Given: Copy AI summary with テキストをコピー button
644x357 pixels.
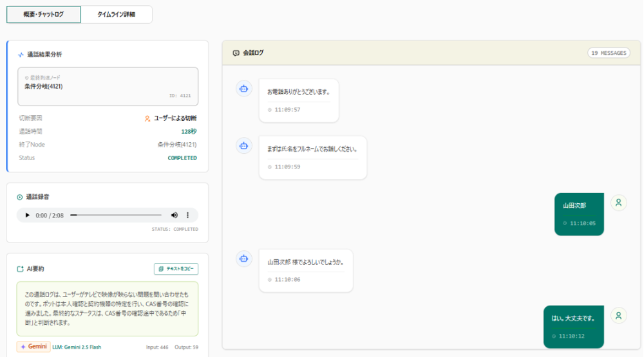Looking at the screenshot, I should 176,269.
